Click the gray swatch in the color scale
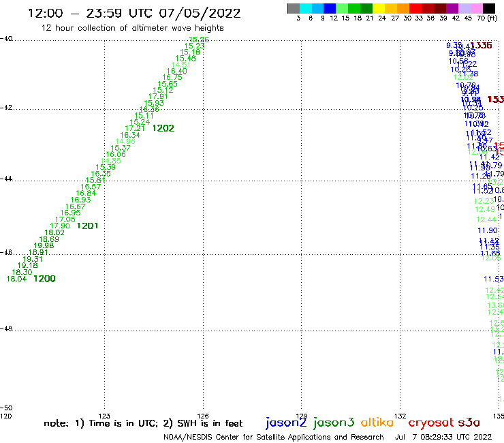504x443 pixels. 294,8
